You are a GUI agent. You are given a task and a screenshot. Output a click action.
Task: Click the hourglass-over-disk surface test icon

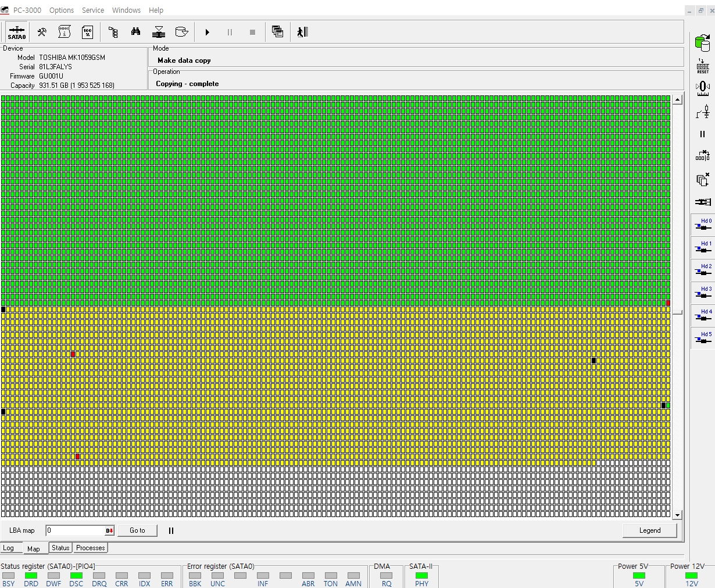click(x=159, y=32)
